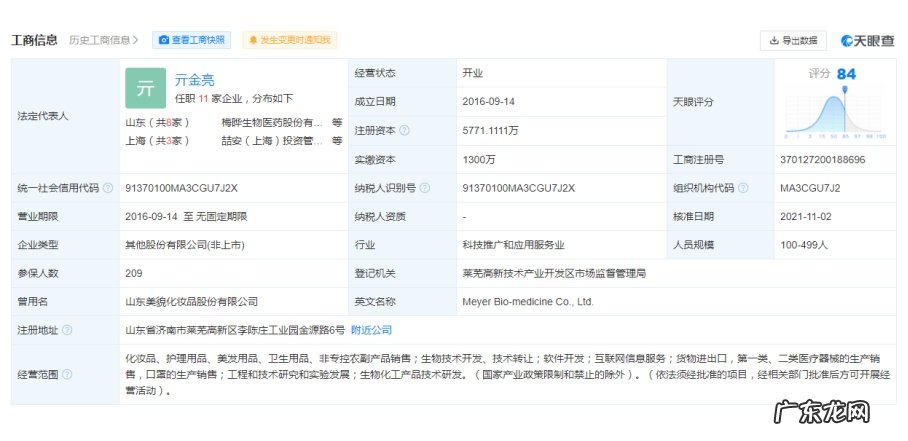Image resolution: width=908 pixels, height=441 pixels.
Task: Click the 天眼查 logo
Action: point(867,41)
